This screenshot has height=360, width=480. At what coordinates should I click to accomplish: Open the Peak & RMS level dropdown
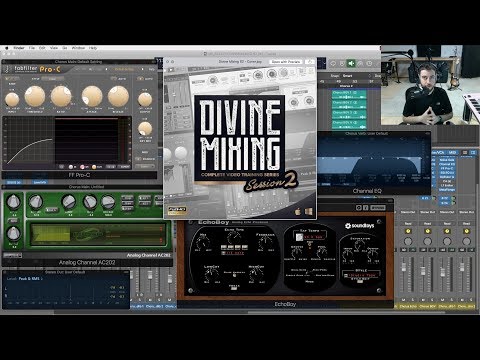coord(30,279)
